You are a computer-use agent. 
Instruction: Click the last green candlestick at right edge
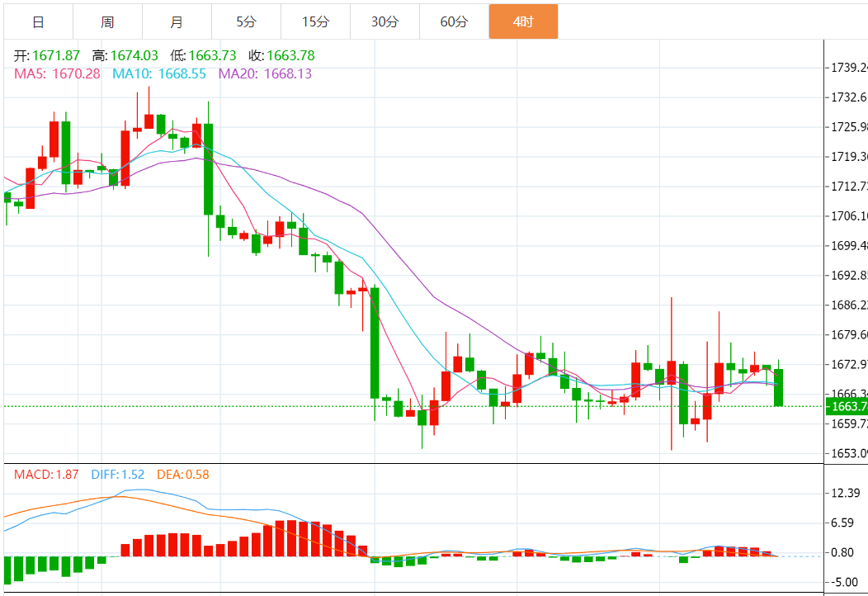[x=778, y=387]
